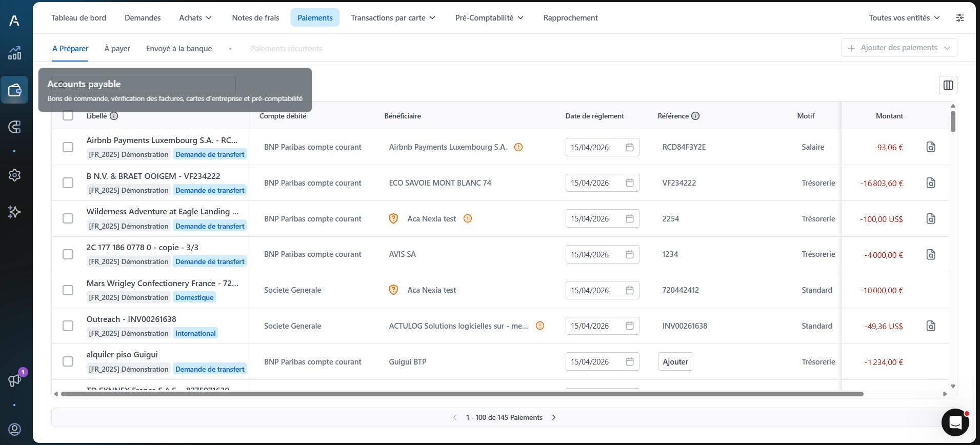This screenshot has height=445, width=980.
Task: Open the analytics chart icon in sidebar
Action: (x=14, y=53)
